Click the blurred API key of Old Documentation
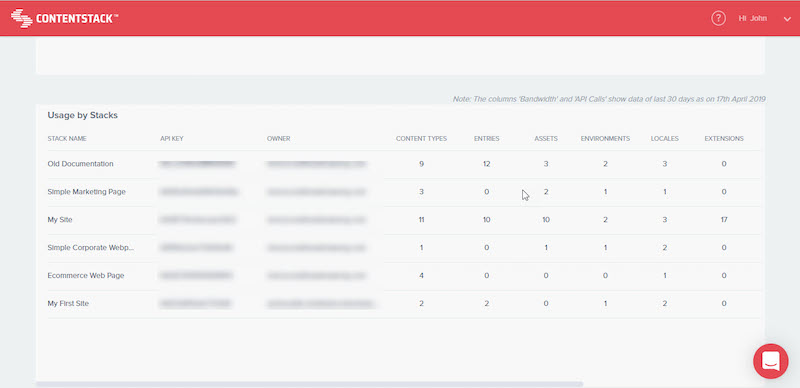 [x=197, y=164]
